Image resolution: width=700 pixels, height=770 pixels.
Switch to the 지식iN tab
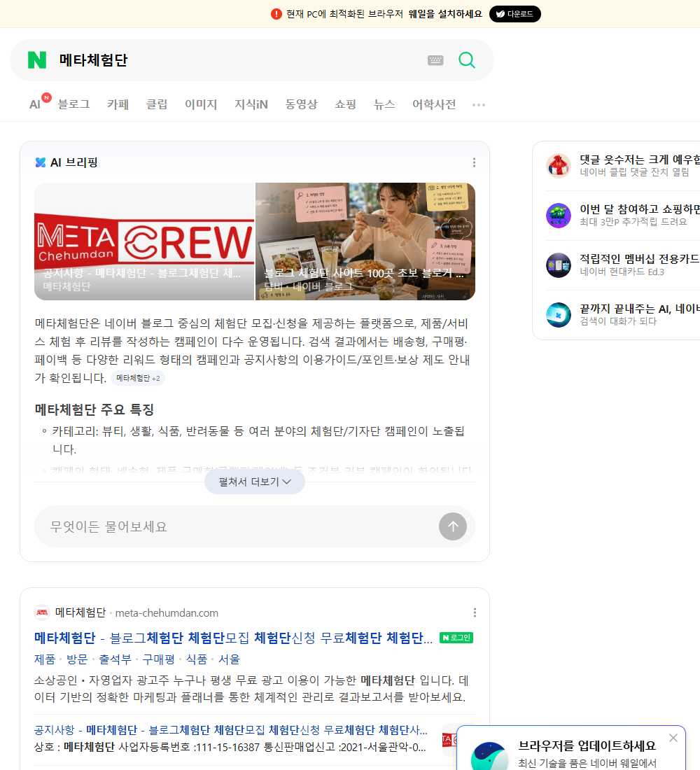[x=251, y=104]
